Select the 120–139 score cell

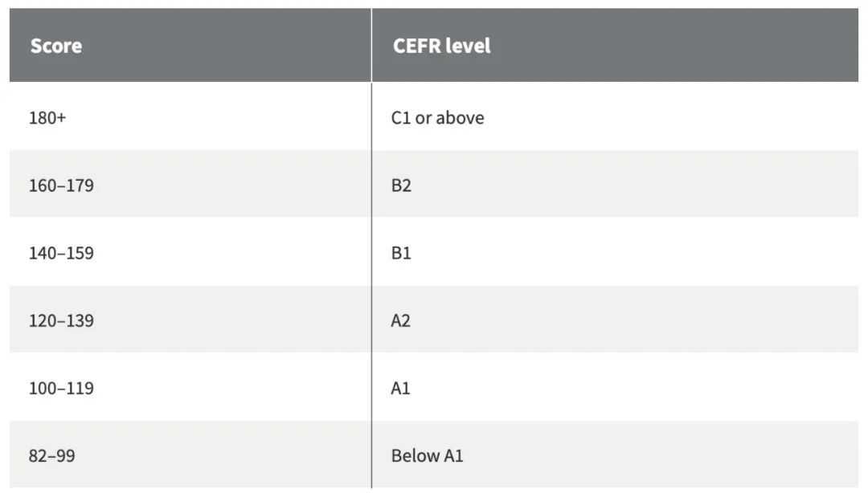[190, 320]
